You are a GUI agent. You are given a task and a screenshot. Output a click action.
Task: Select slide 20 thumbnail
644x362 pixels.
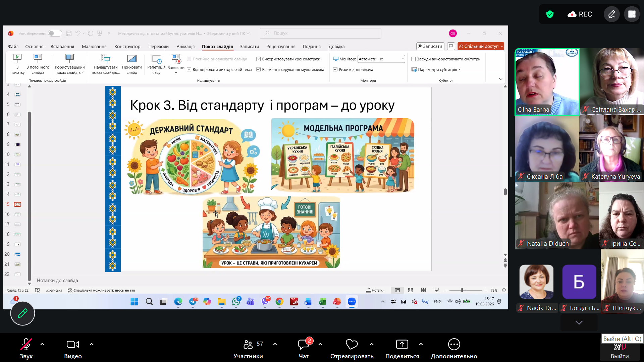pyautogui.click(x=17, y=254)
